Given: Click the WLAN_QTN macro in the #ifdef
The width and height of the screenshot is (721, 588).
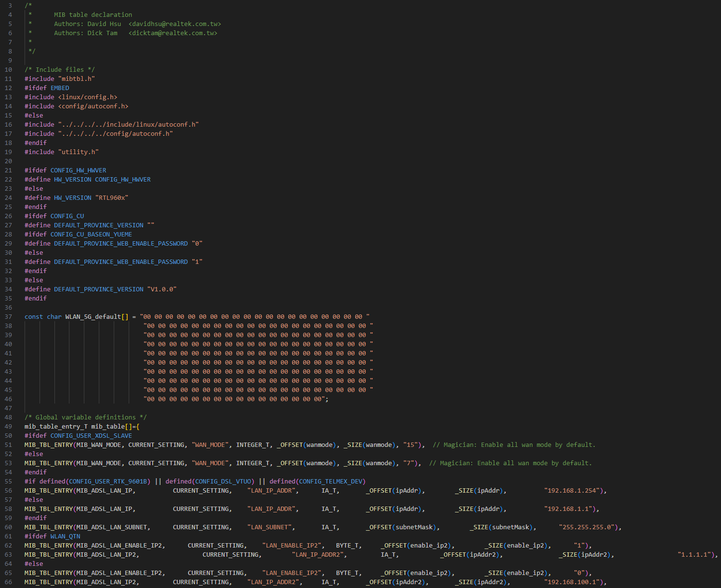Looking at the screenshot, I should (x=65, y=536).
